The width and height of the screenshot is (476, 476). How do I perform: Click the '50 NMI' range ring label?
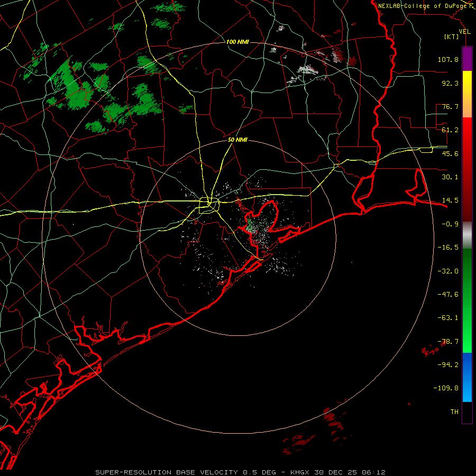pos(237,140)
